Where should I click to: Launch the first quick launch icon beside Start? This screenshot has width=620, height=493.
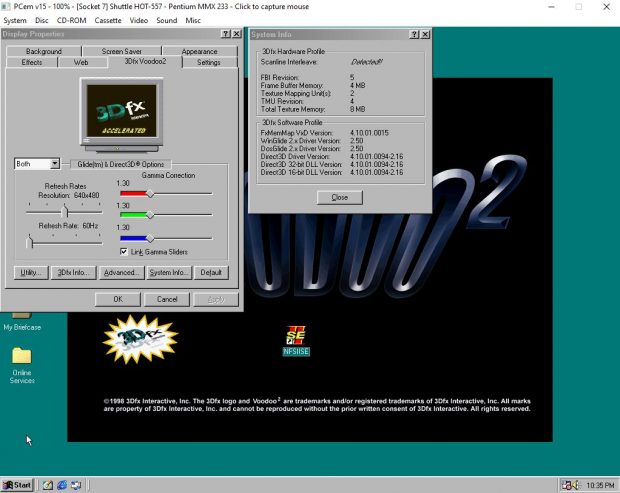(47, 485)
